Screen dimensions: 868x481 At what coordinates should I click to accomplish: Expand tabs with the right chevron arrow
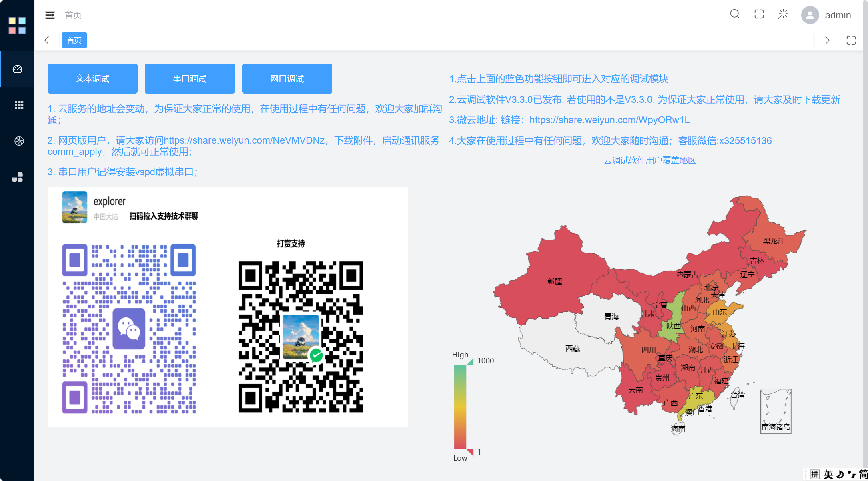[827, 40]
